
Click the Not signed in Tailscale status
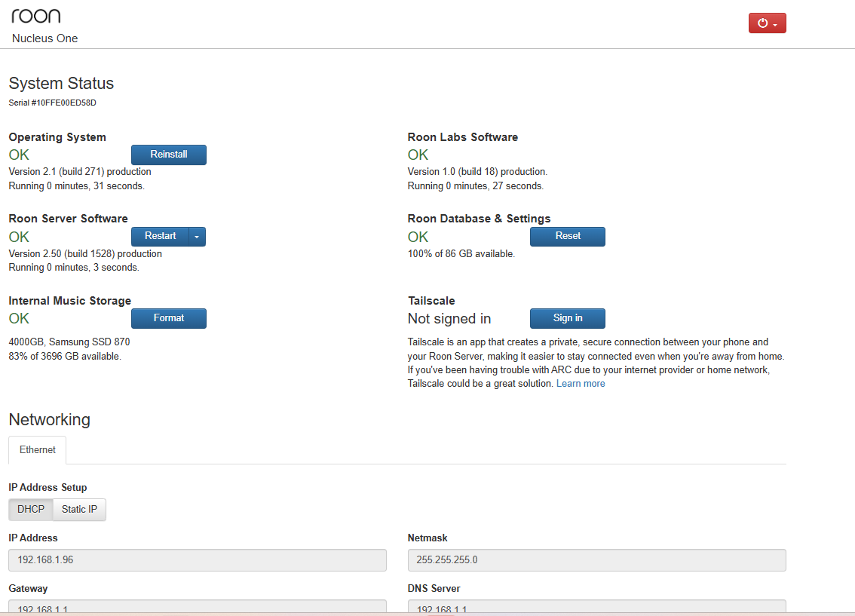(x=449, y=319)
